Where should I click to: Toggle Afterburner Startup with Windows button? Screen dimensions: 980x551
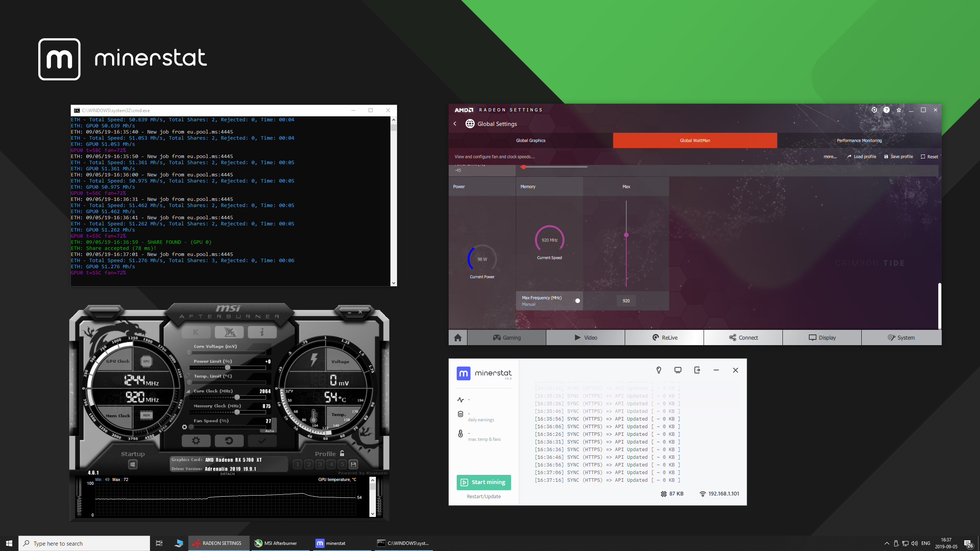(x=132, y=465)
